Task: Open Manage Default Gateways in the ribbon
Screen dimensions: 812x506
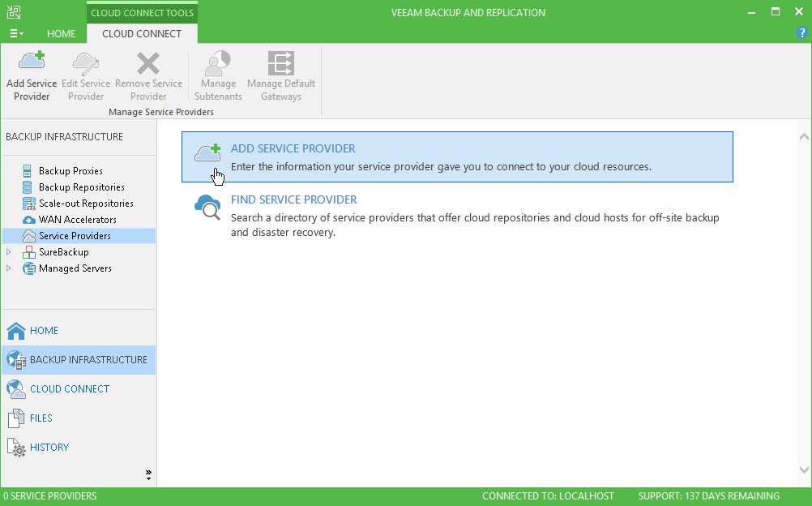Action: point(281,76)
